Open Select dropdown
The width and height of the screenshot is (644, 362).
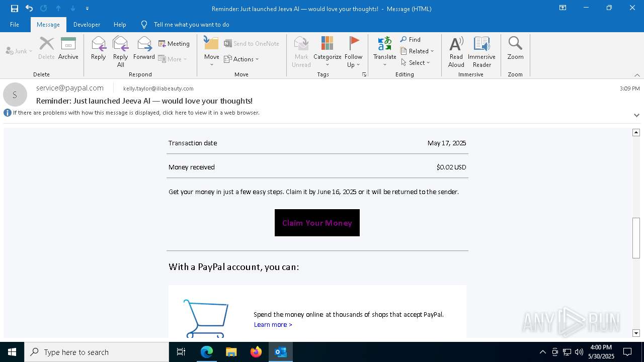point(416,62)
